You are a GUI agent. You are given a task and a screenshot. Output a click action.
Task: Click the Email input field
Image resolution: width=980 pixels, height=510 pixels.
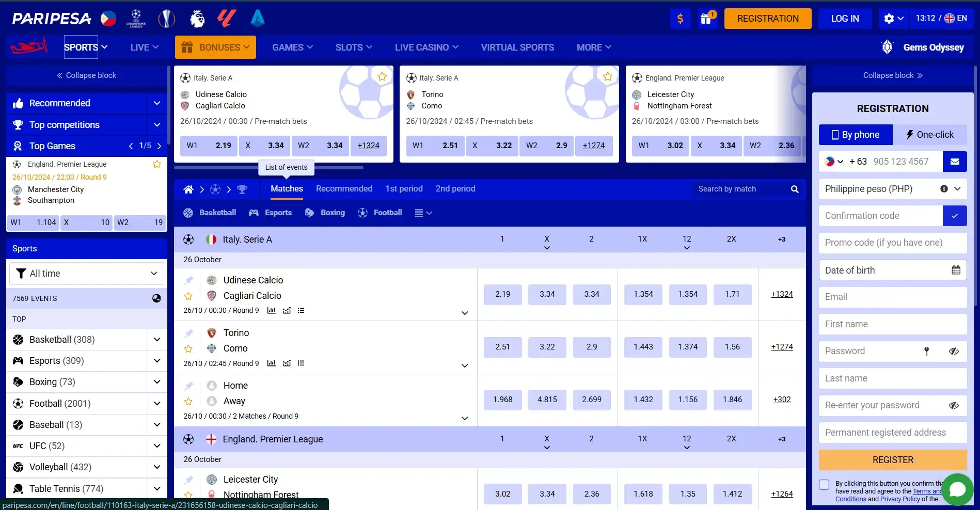click(x=892, y=297)
